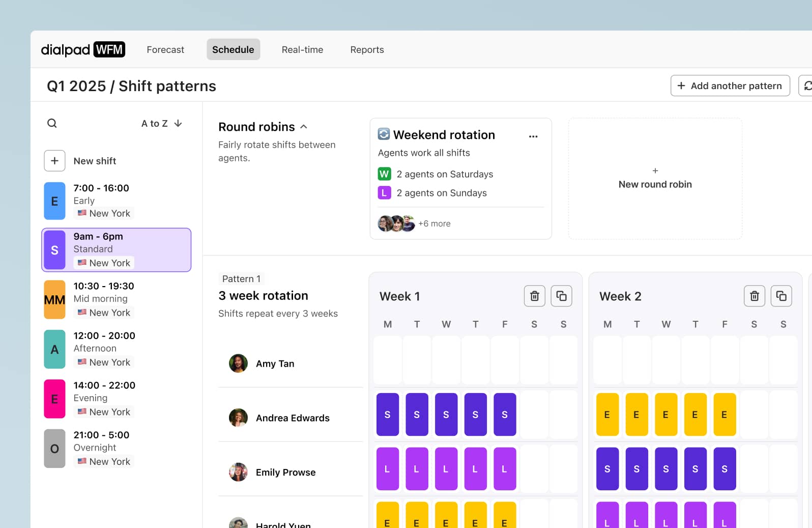Collapse the Round robins section

coord(304,127)
